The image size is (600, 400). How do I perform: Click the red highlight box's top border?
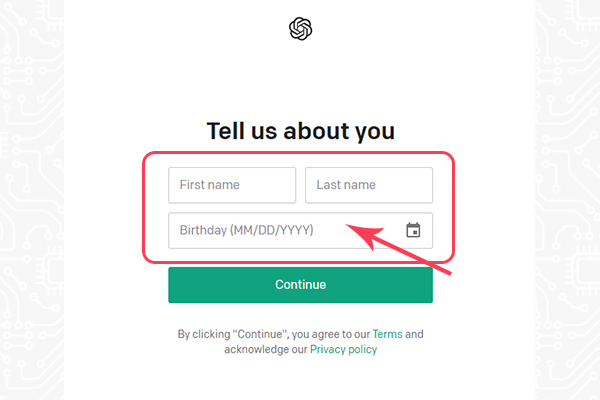point(300,153)
